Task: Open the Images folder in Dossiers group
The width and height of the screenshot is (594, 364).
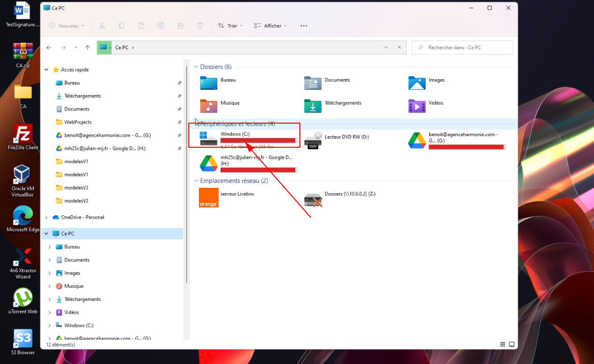Action: [x=427, y=83]
